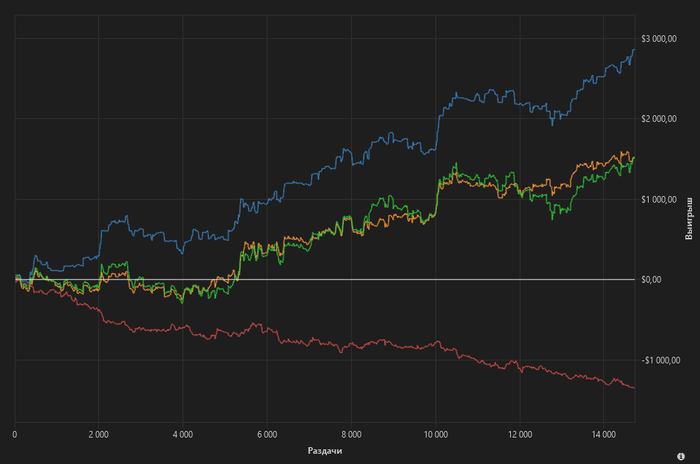Click the red line's end point below -$1 000

[x=634, y=388]
